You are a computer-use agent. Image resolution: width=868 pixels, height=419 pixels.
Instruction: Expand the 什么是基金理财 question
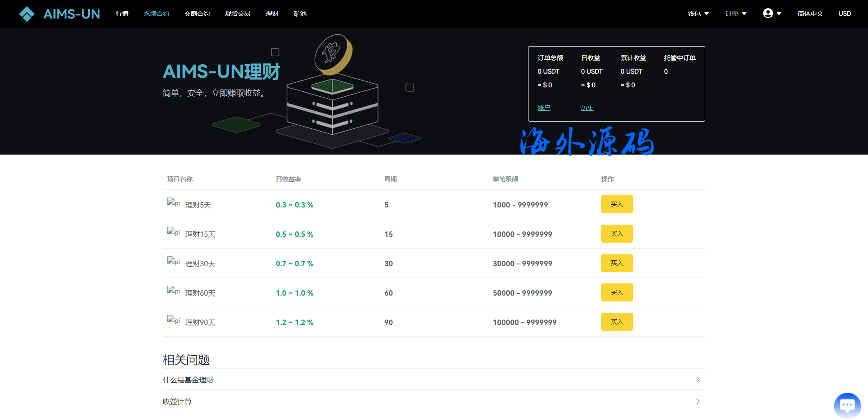coord(433,380)
